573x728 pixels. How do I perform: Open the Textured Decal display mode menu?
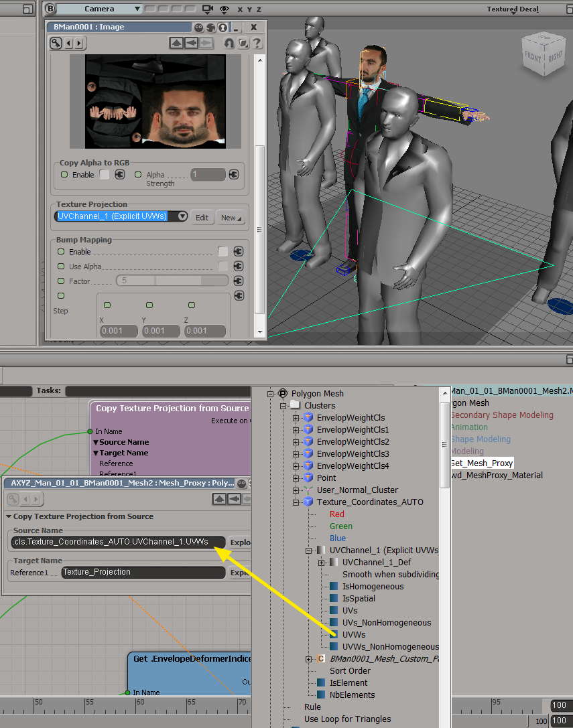point(513,9)
